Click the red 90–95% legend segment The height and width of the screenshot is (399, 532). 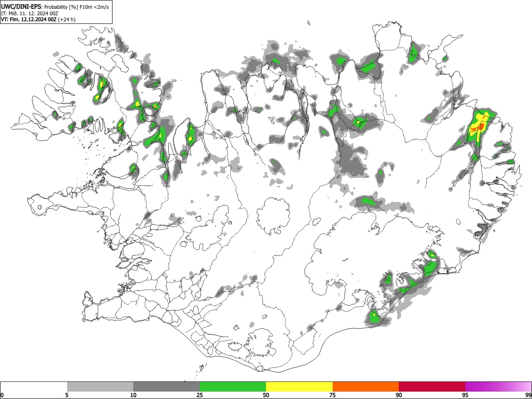[x=432, y=387]
